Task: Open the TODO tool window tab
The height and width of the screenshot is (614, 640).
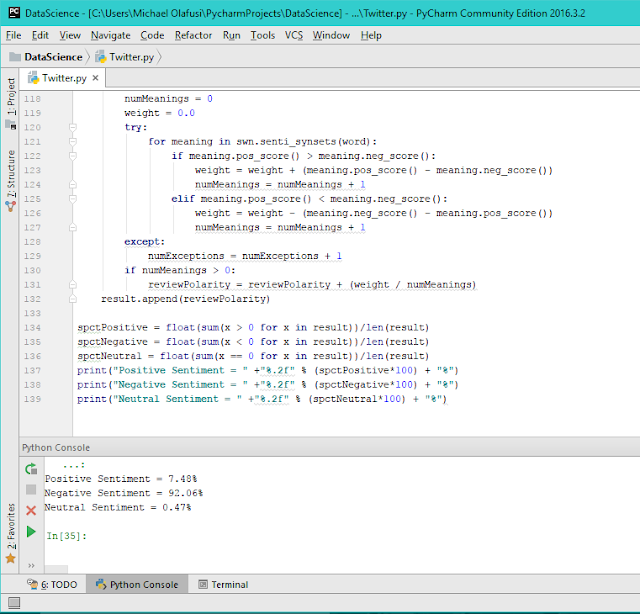Action: (x=52, y=585)
